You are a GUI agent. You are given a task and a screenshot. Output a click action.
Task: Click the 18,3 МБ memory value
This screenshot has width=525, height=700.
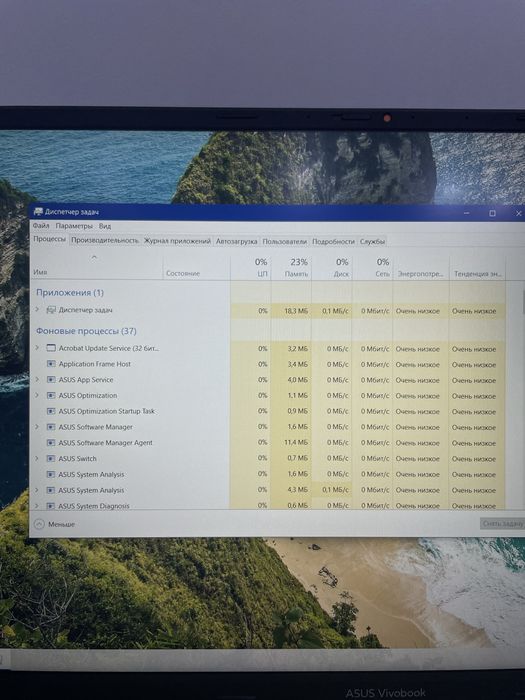(x=296, y=311)
